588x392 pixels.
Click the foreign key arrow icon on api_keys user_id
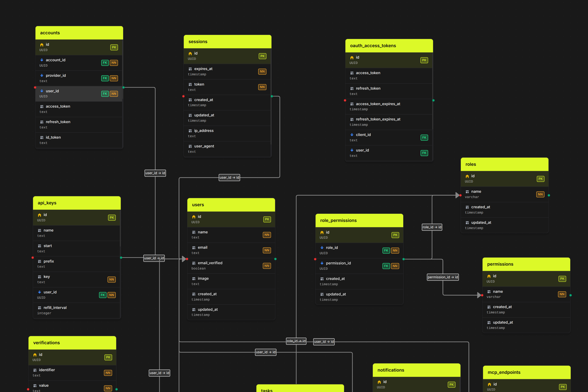coord(39,292)
